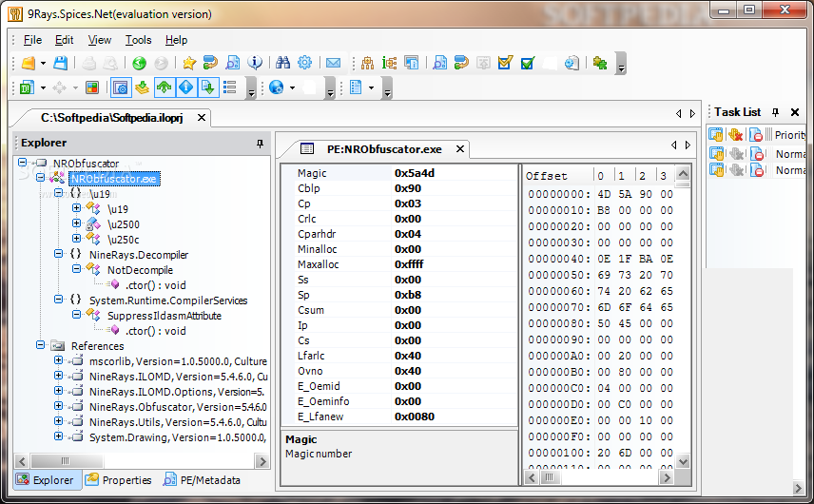Click the document with magnifier icon after star
814x504 pixels.
[x=232, y=64]
